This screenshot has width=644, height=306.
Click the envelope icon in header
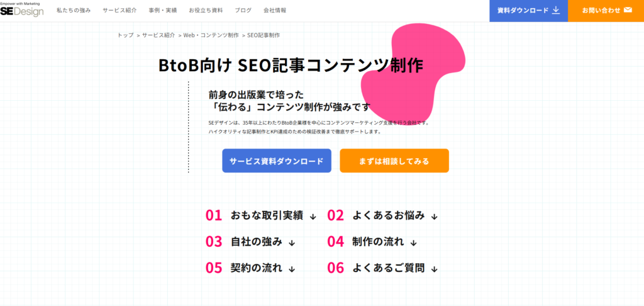tap(628, 10)
